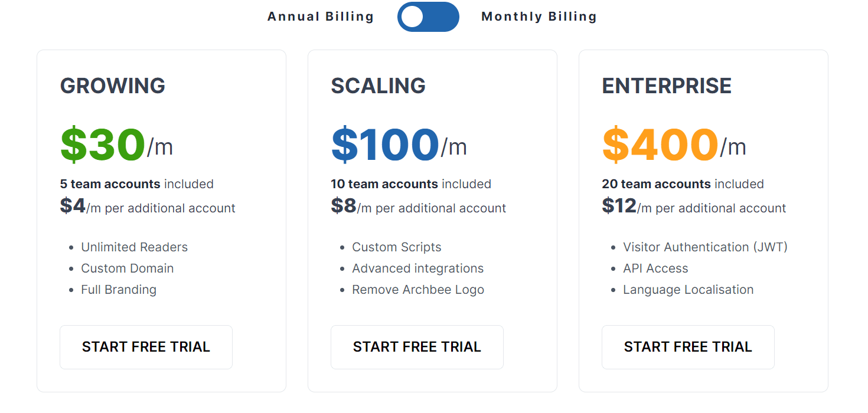Select the Custom Domain feature

(x=128, y=268)
